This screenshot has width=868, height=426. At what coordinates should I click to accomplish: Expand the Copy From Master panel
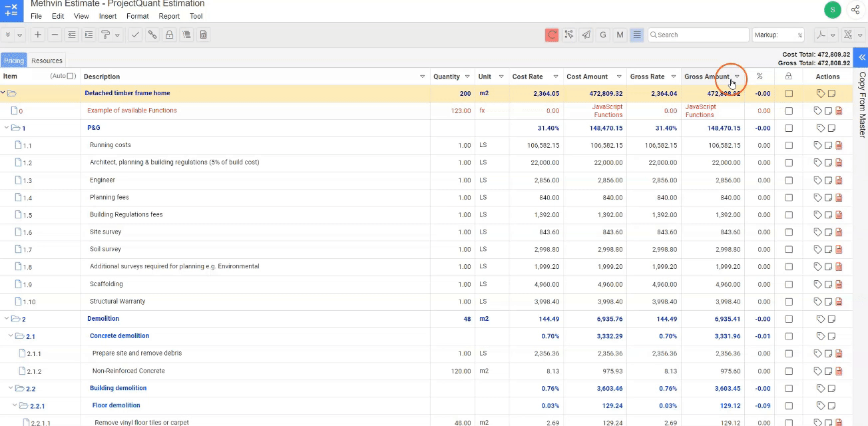pos(861,58)
